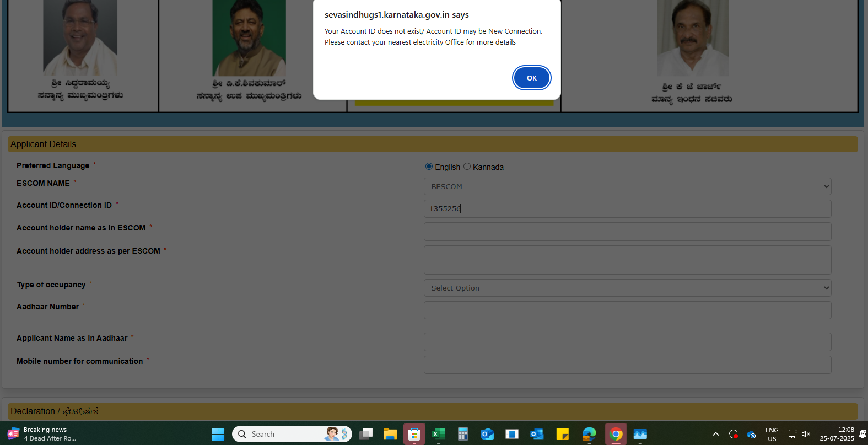This screenshot has height=445, width=868.
Task: Click the 'ESCOM NAME' label
Action: point(43,183)
